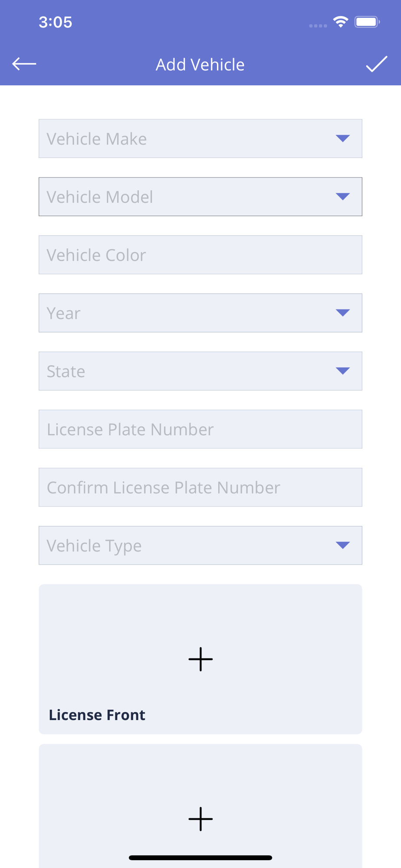Tap the 3:05 clock in status bar
The width and height of the screenshot is (401, 868).
56,22
